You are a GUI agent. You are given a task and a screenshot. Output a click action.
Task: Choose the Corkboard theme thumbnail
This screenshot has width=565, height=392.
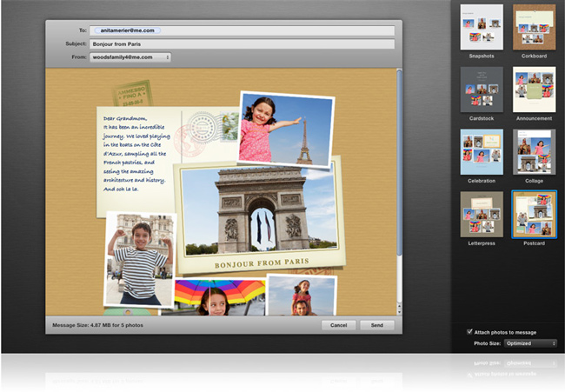[534, 27]
